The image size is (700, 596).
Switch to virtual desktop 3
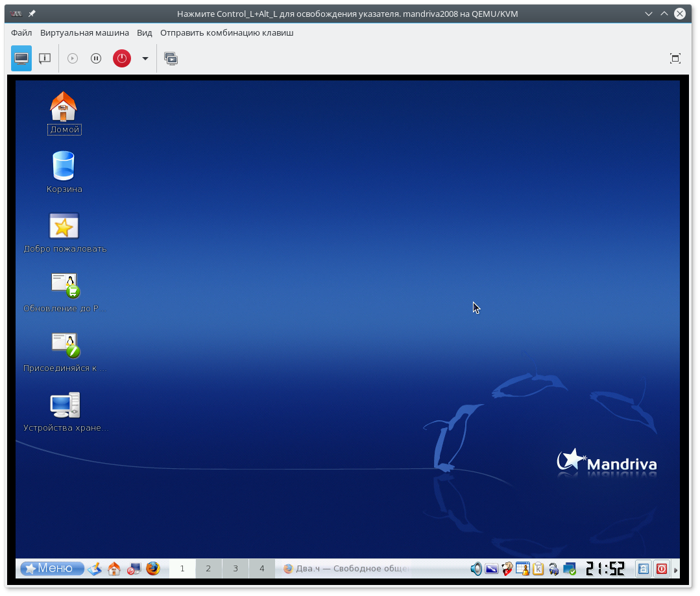coord(235,568)
